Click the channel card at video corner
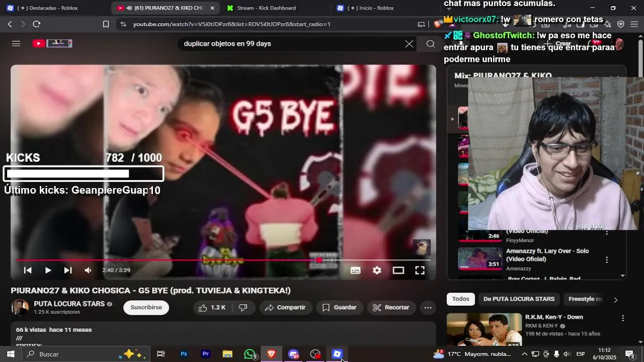Viewport: 644px width, 362px height. [422, 247]
